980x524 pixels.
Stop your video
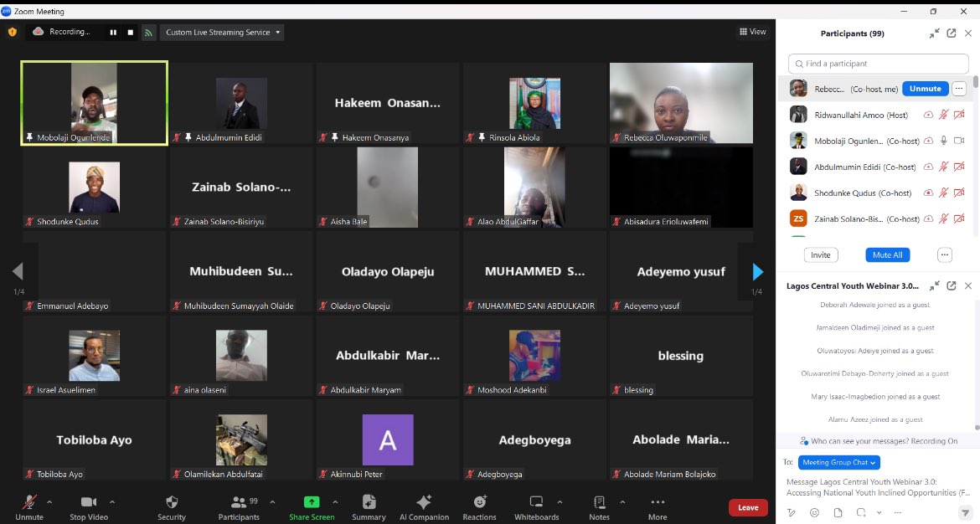pos(88,506)
